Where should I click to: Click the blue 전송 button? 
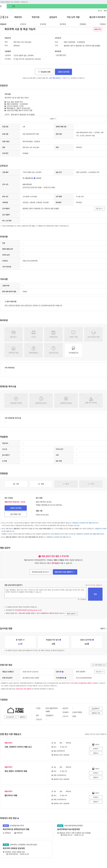(x=95, y=594)
